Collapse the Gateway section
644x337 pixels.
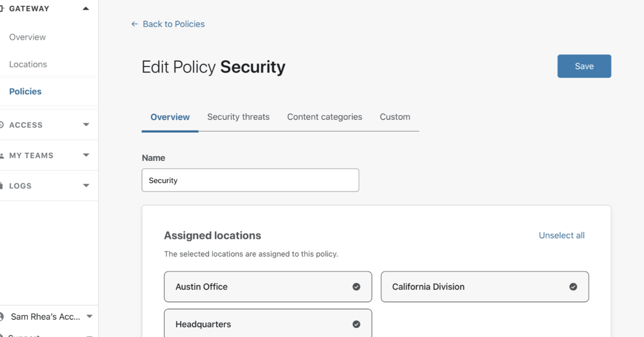tap(86, 8)
